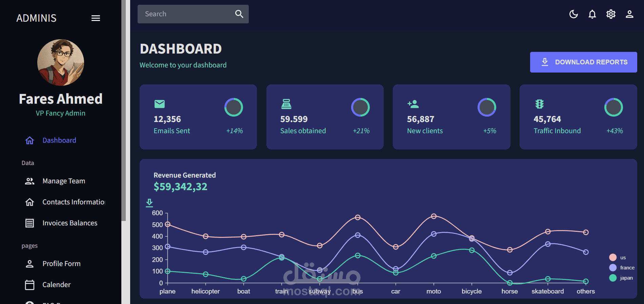The width and height of the screenshot is (644, 304).
Task: Click the japan data point at boat
Action: pos(244,279)
